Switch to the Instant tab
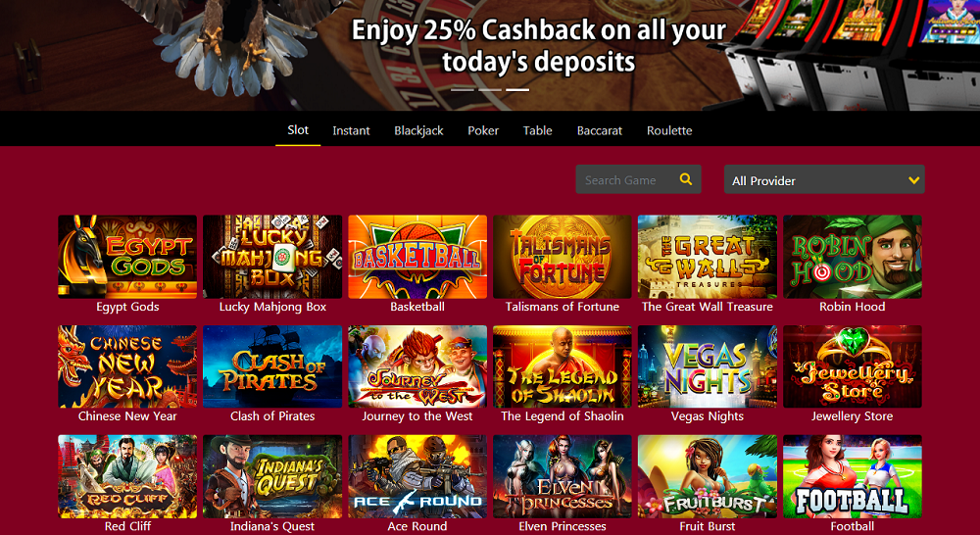Image resolution: width=980 pixels, height=535 pixels. [351, 130]
